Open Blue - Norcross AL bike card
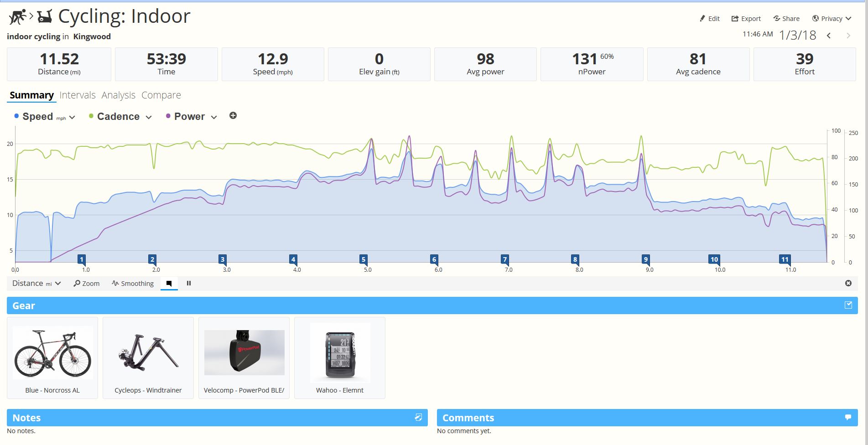 52,358
